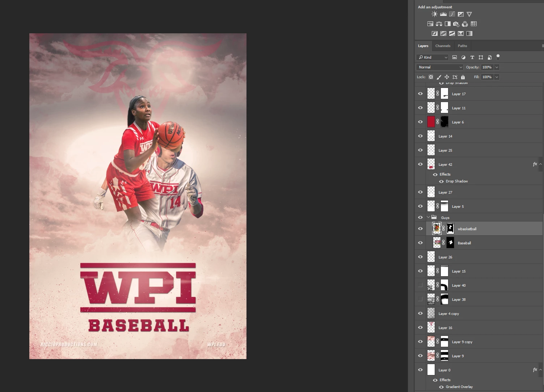Switch to the Layers tab
544x392 pixels.
click(423, 46)
